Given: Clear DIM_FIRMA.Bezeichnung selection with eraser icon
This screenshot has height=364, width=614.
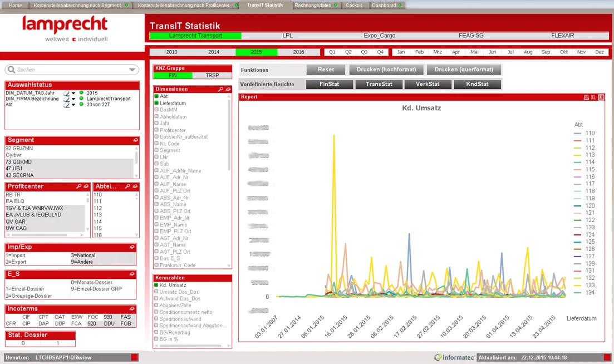Looking at the screenshot, I should coord(67,99).
